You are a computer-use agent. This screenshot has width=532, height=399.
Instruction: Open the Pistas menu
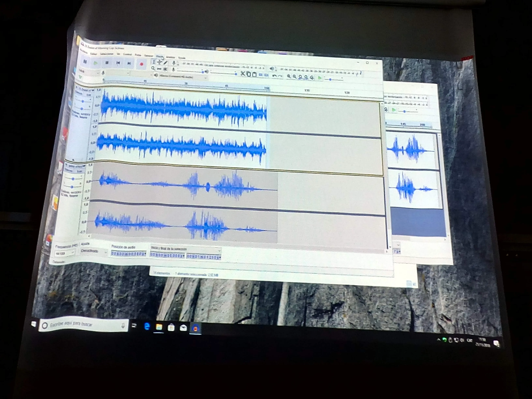tap(138, 55)
